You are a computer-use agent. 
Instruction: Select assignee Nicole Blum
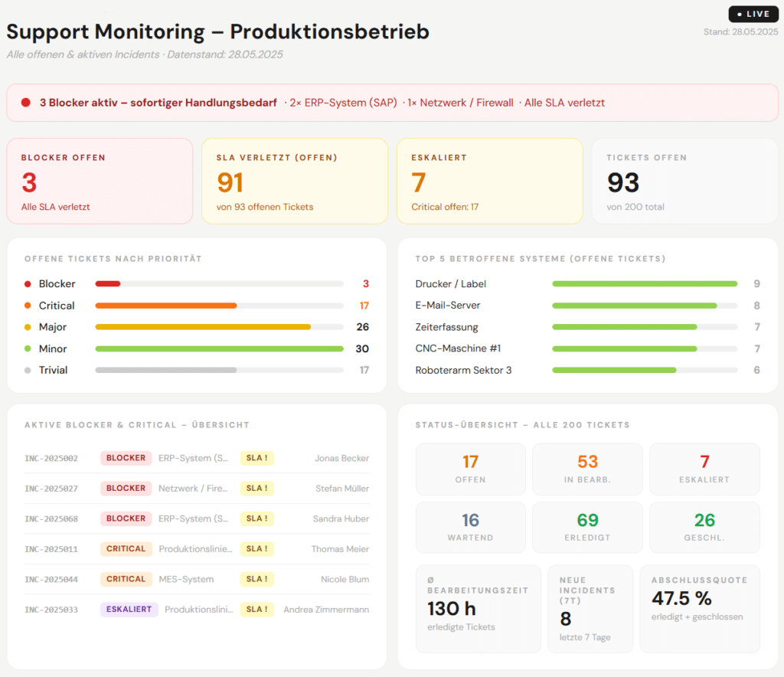click(x=345, y=579)
